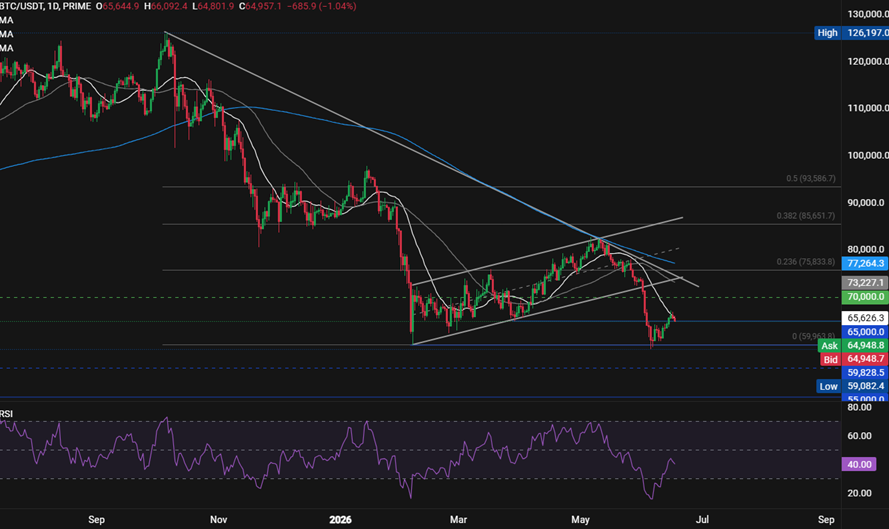Click the RSI scale 20.00 label
889x529 pixels.
tap(860, 493)
